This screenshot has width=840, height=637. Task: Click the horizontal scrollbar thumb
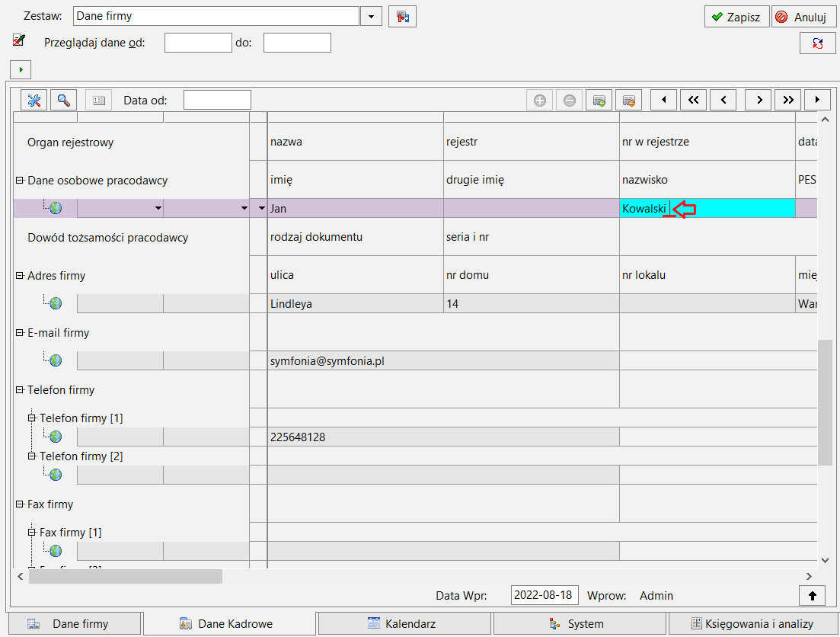(x=126, y=576)
